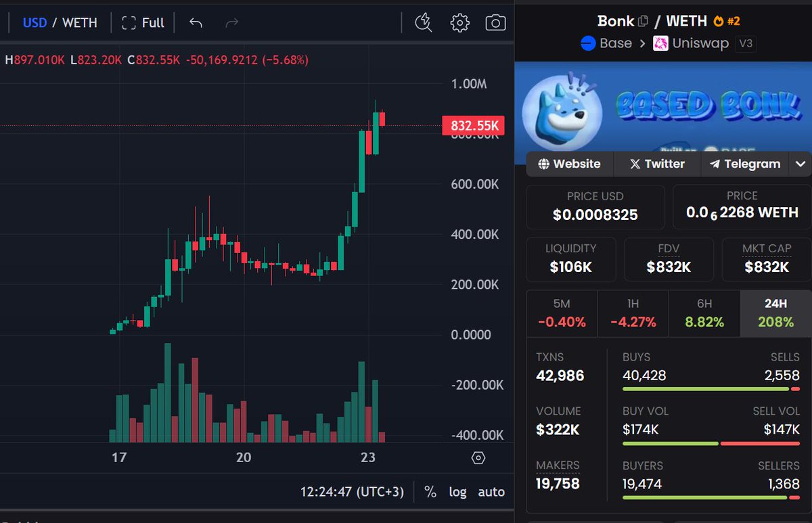812x523 pixels.
Task: Click the Bonk / WETH pair title
Action: tap(652, 21)
